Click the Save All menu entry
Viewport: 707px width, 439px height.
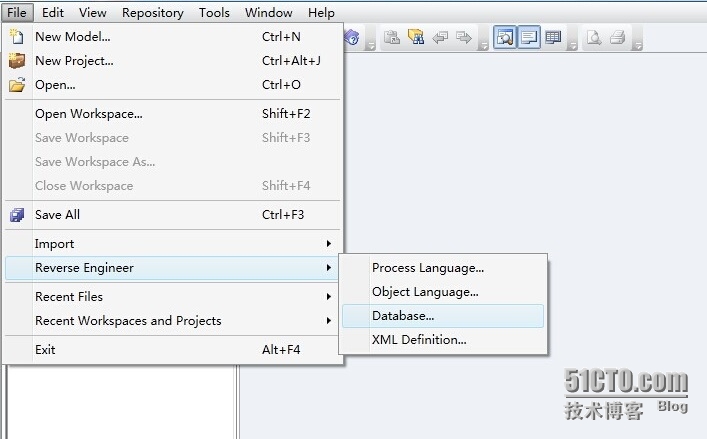172,215
